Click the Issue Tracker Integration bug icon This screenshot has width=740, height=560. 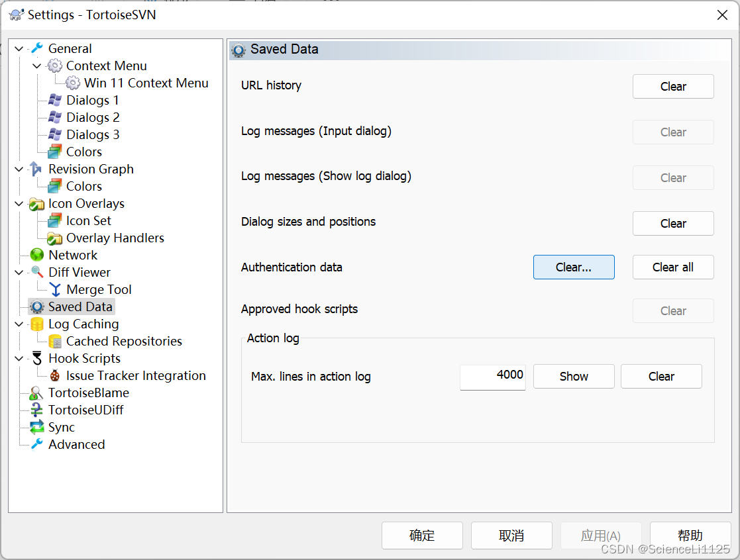55,375
